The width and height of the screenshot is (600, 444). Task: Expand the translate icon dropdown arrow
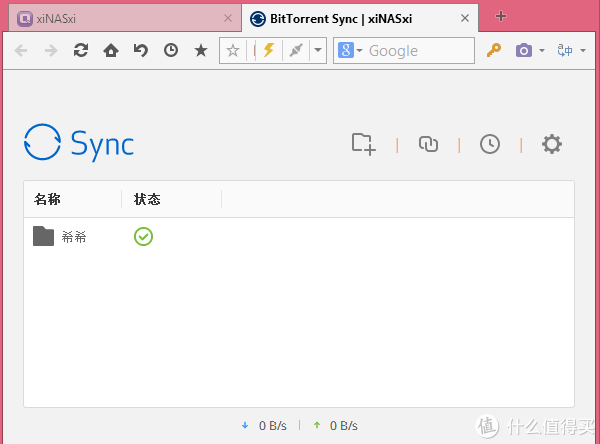tap(583, 50)
